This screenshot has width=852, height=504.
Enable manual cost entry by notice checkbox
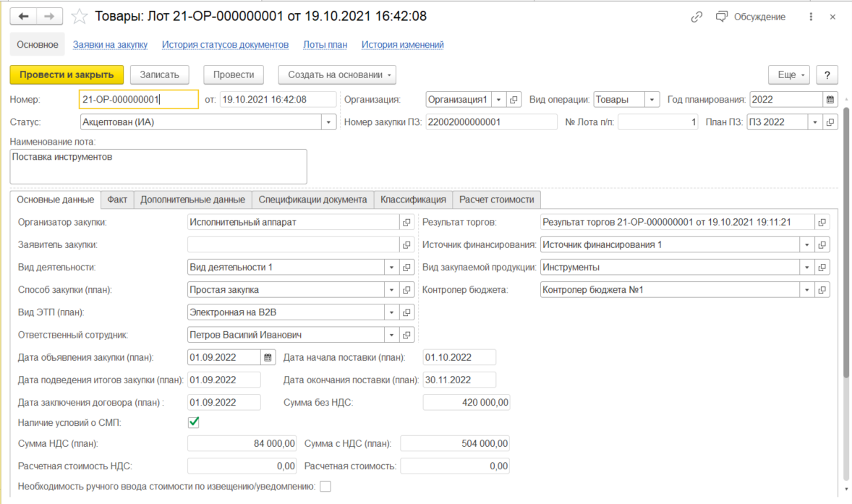point(325,487)
